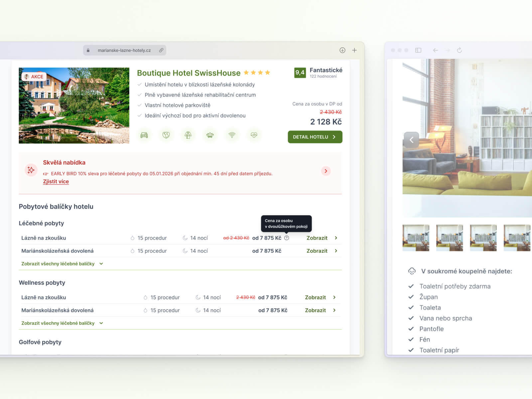Select the first room gallery thumbnail
The width and height of the screenshot is (532, 399).
click(416, 238)
